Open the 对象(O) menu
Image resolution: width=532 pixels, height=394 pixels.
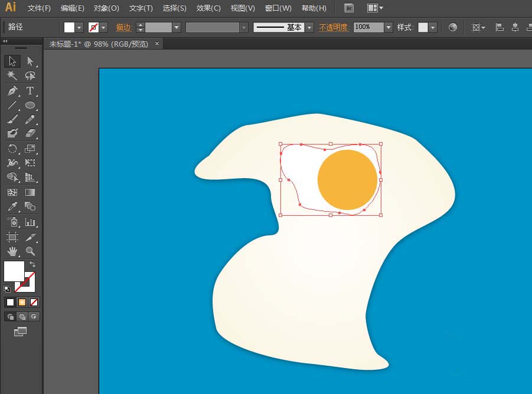click(x=106, y=8)
